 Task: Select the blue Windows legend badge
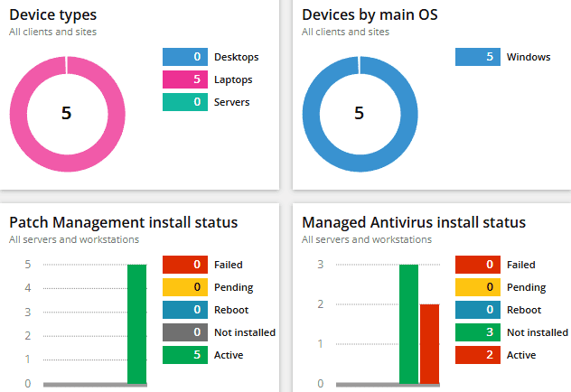pos(478,57)
